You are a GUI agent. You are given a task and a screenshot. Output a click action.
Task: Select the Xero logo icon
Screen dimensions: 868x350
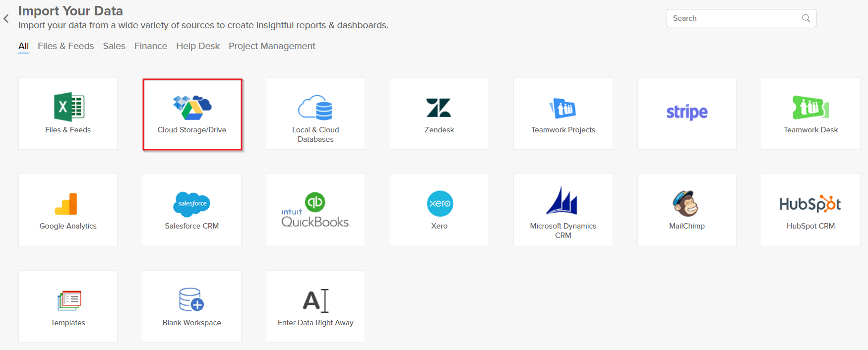440,204
